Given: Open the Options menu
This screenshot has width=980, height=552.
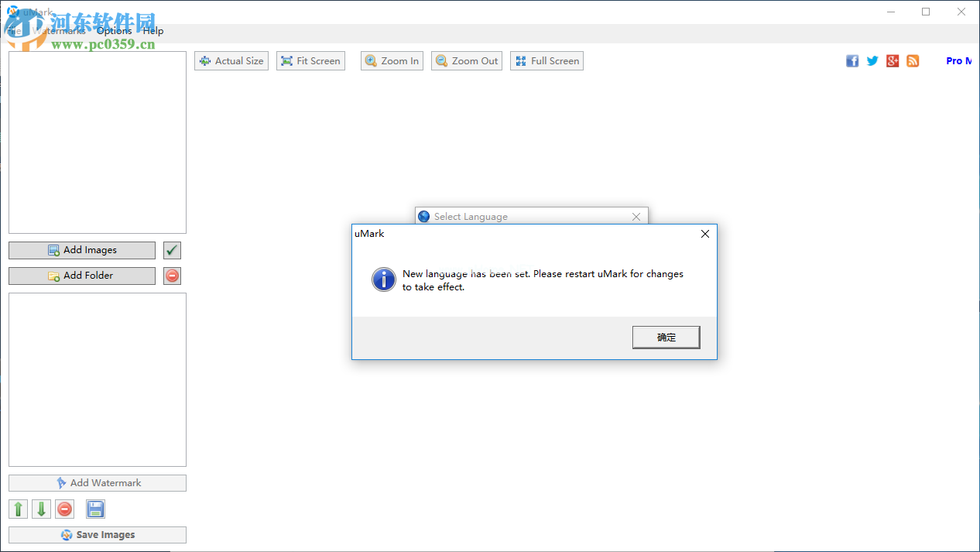Looking at the screenshot, I should [x=115, y=31].
